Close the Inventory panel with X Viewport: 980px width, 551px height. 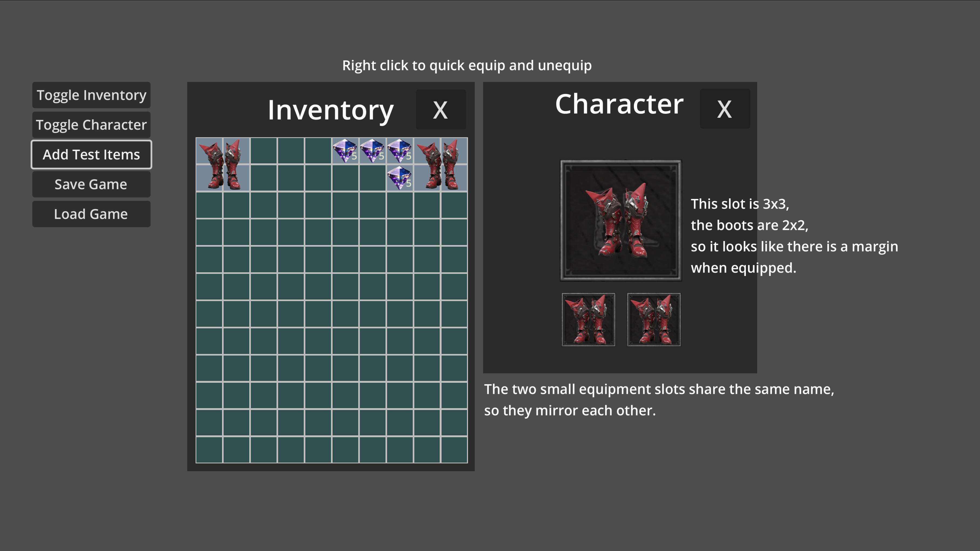point(440,110)
